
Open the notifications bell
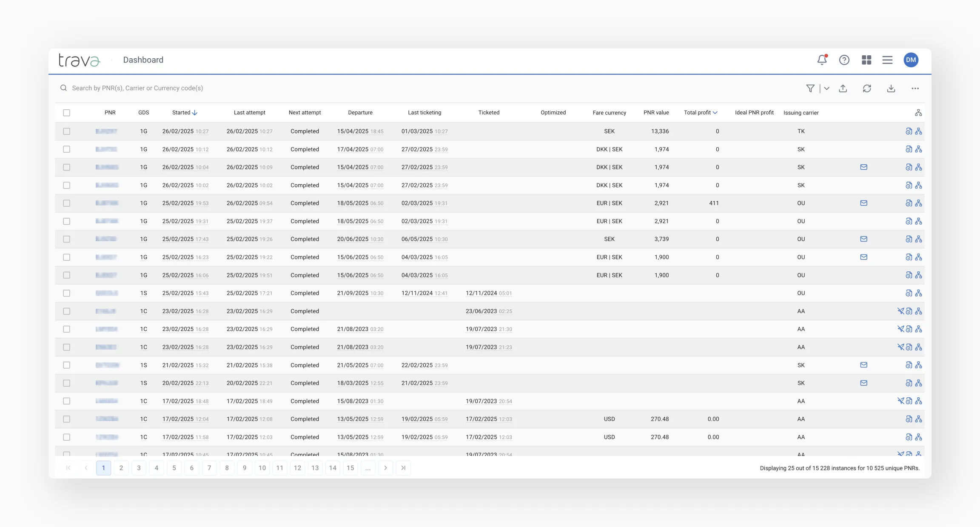822,60
